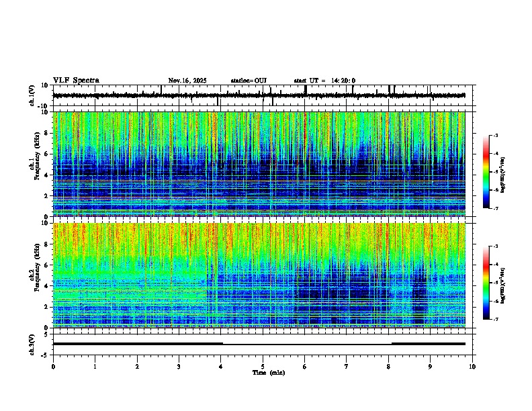
Task: Click the 'ch.1 Frequency (kHz)' axis label
Action: point(35,156)
